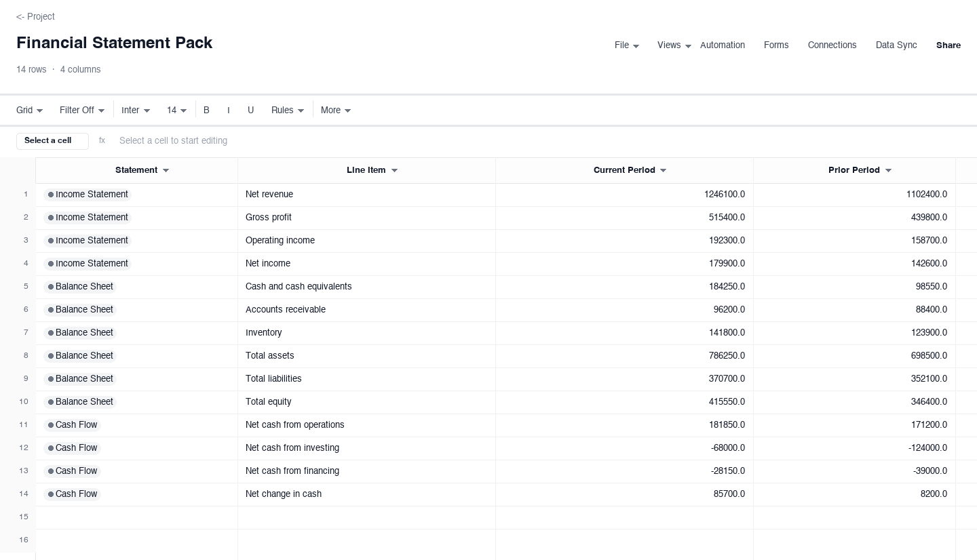977x560 pixels.
Task: Select the Net change in cash cell
Action: pyautogui.click(x=366, y=494)
